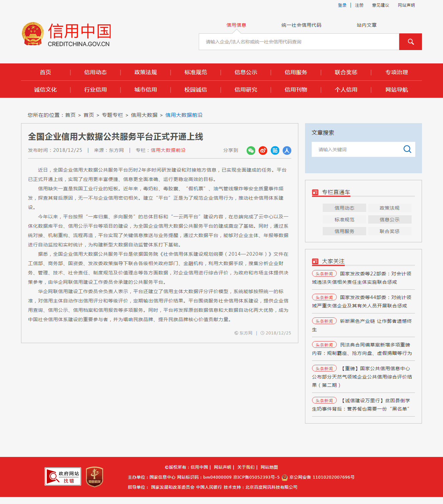Viewport: 443px width, 504px height.
Task: Open the 行业信用 navigation menu
Action: pos(96,89)
